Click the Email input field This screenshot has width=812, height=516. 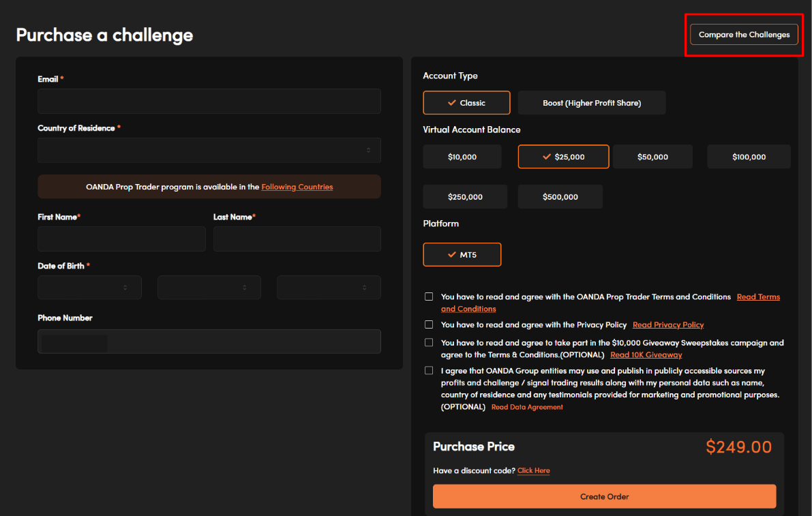point(209,101)
